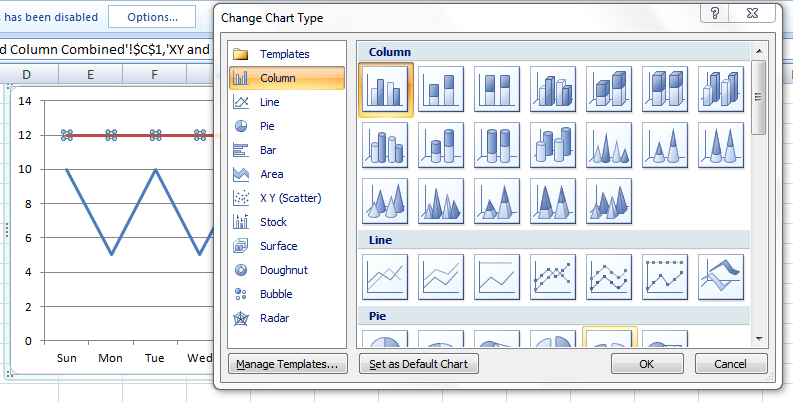
Task: Pick the Line with Markers chart icon
Action: [x=553, y=277]
